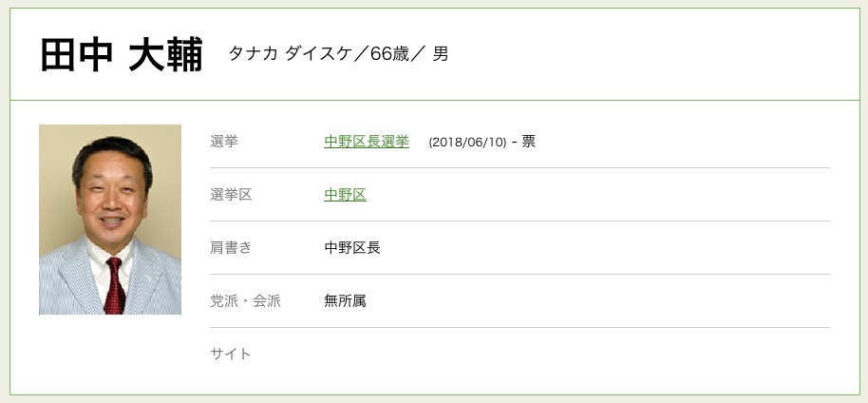Click the 党派・会派 row label

coord(245,301)
